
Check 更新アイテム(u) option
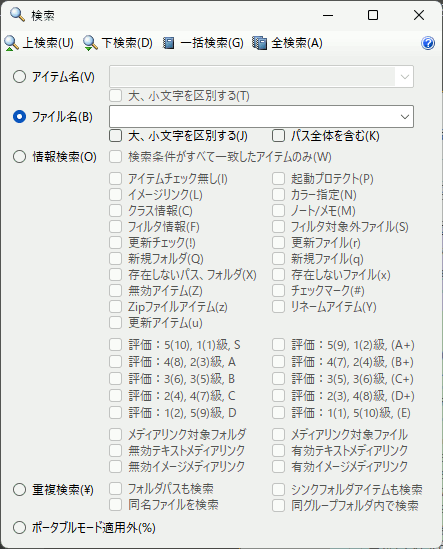(116, 323)
